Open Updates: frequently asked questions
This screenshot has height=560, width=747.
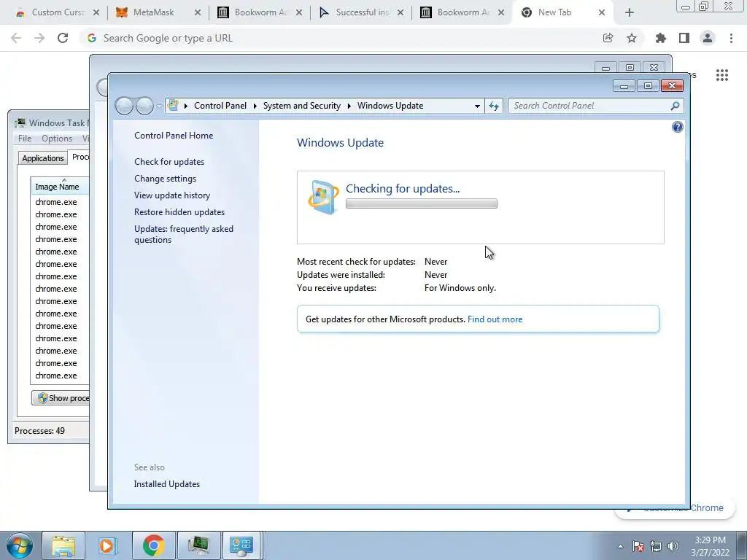tap(183, 234)
